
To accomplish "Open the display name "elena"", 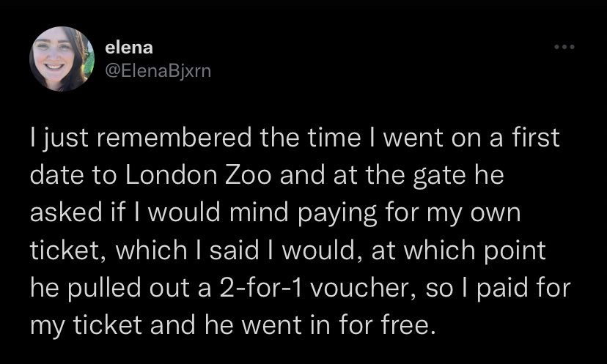I will (x=130, y=48).
